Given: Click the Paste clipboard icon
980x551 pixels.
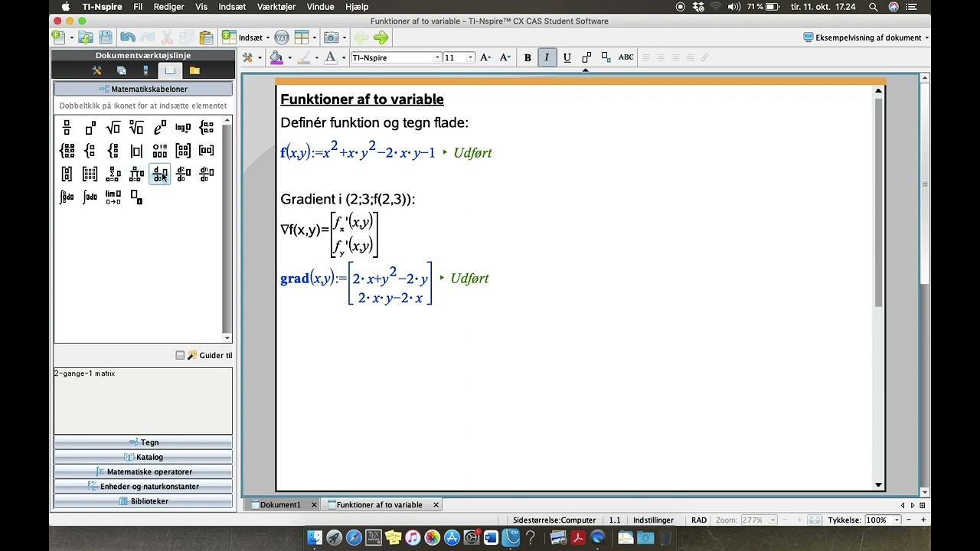Looking at the screenshot, I should point(206,37).
